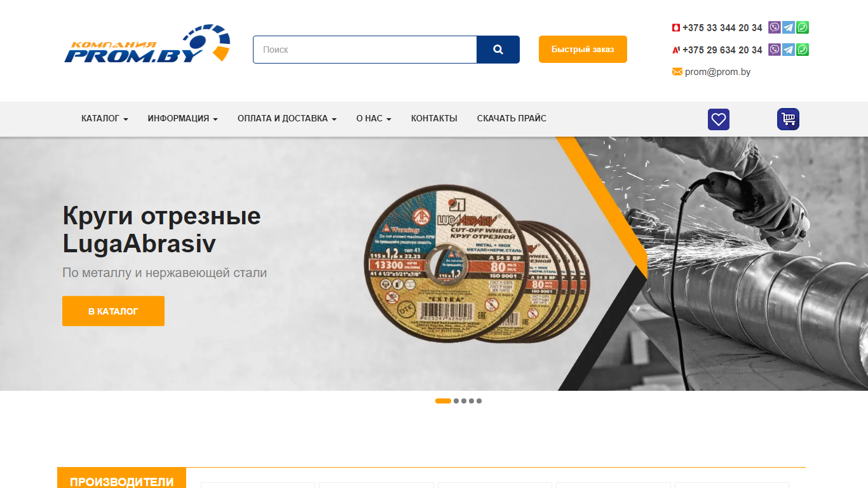Open WhatsApp for the +375 29 number
This screenshot has width=868, height=488.
click(803, 50)
